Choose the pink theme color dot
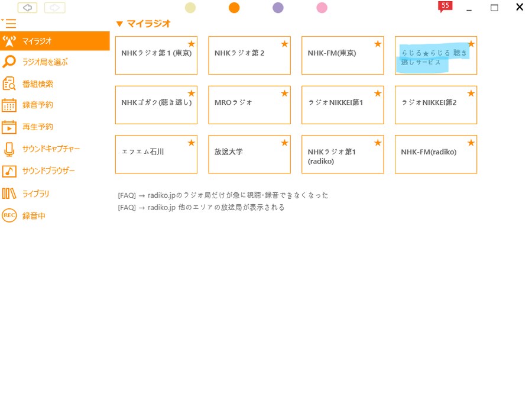532x406 pixels. click(322, 8)
